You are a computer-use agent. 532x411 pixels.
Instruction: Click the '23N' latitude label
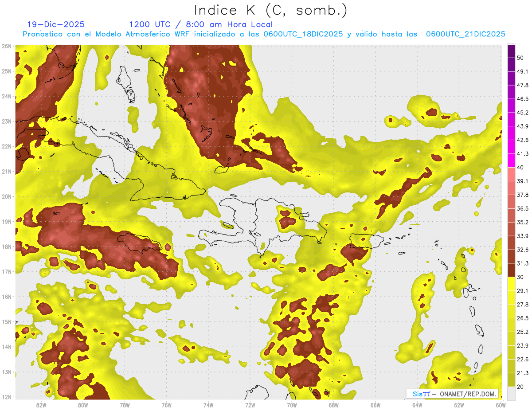pos(7,121)
